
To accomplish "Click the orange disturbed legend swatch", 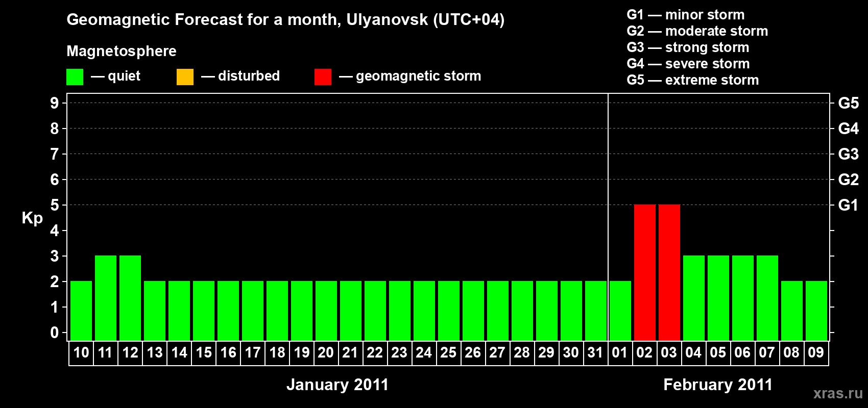I will coord(185,77).
